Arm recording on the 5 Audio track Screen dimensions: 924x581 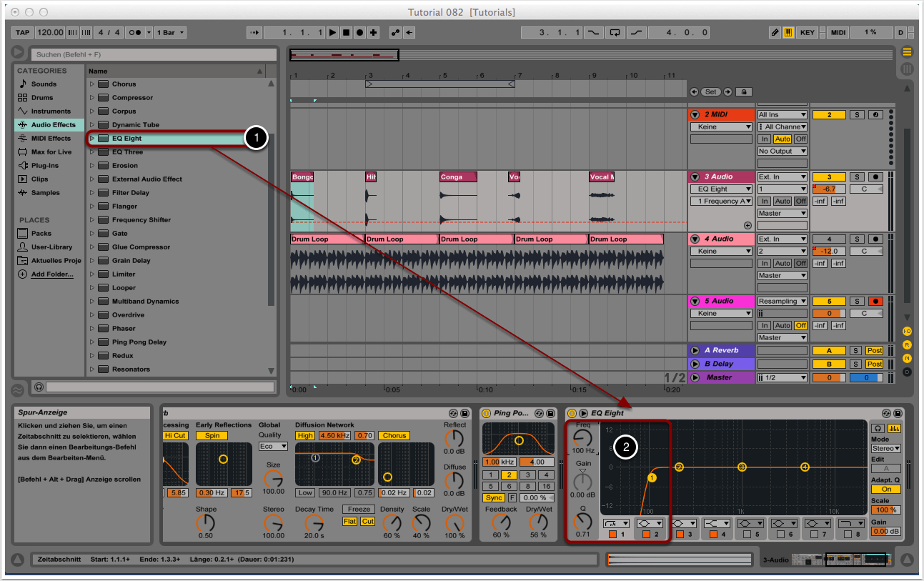tap(875, 300)
